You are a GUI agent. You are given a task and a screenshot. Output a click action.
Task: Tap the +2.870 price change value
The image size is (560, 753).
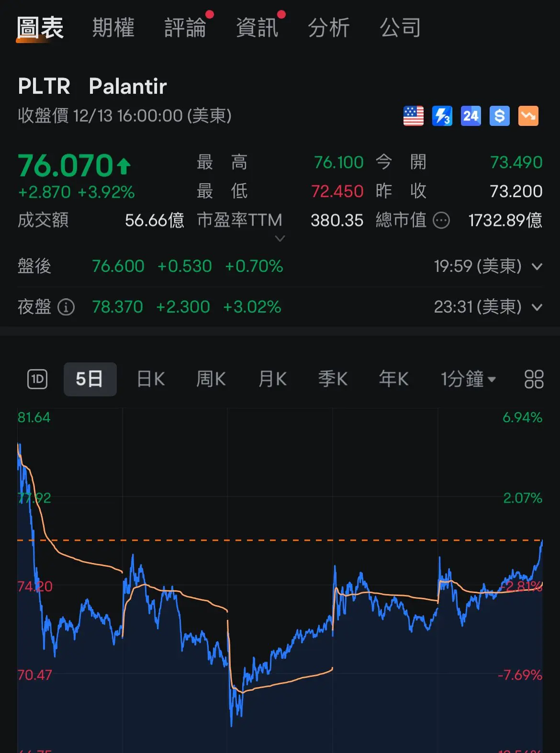(x=45, y=192)
